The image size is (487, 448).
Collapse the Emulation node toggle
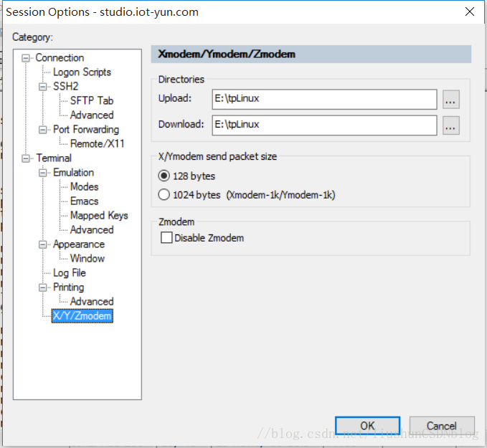43,173
